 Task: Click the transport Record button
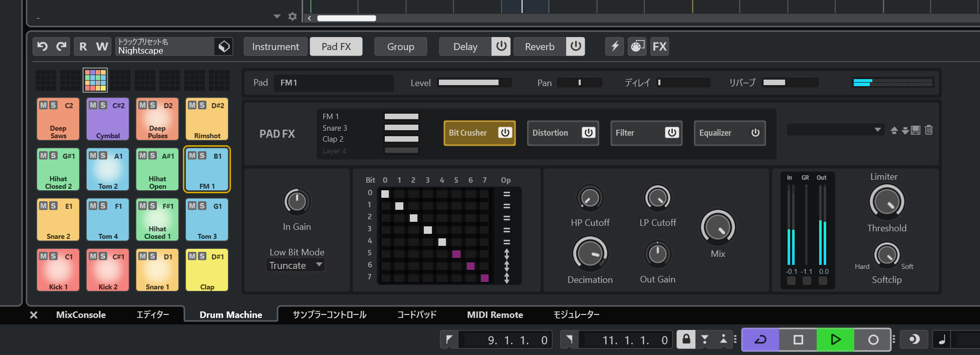(x=873, y=339)
